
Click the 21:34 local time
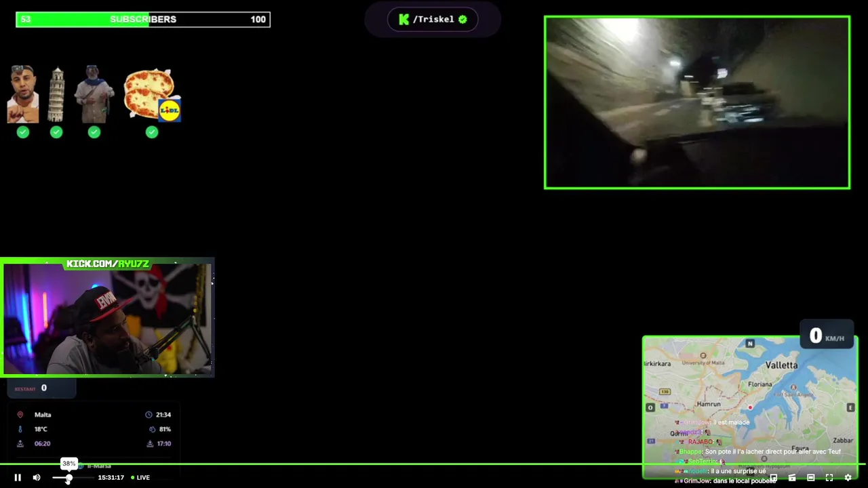(163, 415)
